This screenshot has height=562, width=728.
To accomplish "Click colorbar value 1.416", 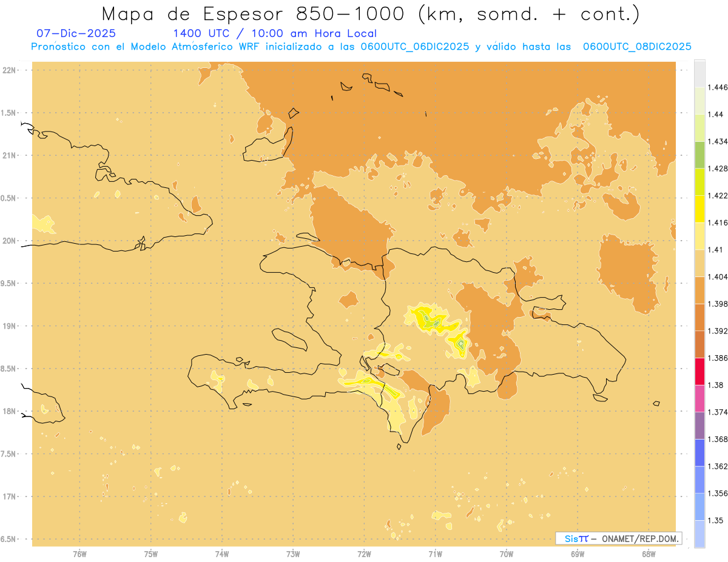I will coord(718,222).
